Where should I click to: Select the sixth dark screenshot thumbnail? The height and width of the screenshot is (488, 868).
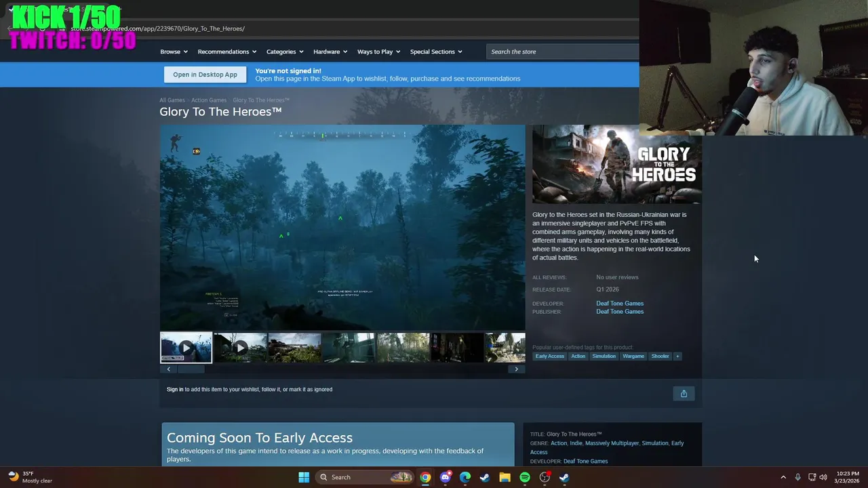click(x=457, y=348)
